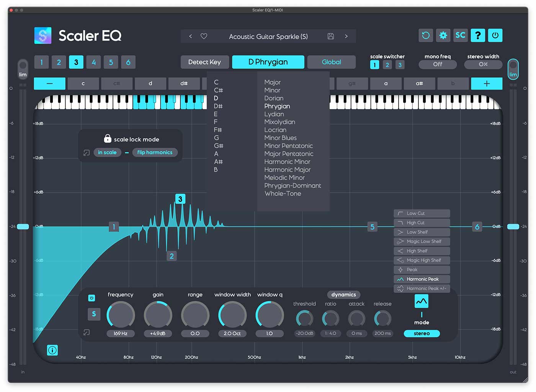
Task: Turn the gain knob showing +4.9dB
Action: click(x=158, y=314)
